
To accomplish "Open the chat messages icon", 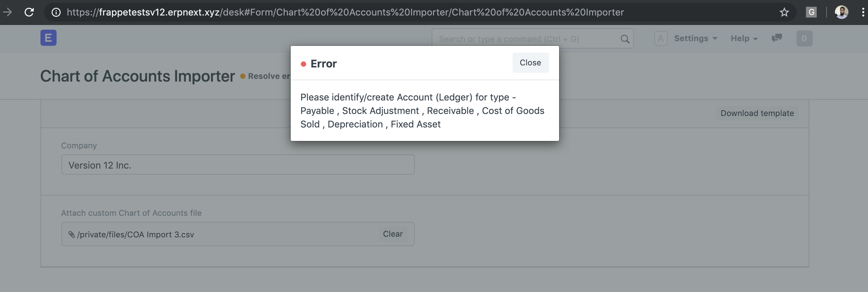I will pos(777,38).
